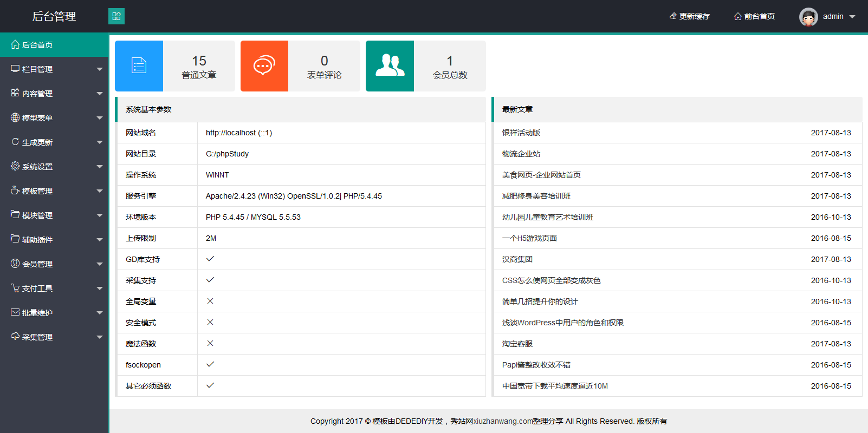Select 后台首页 in the sidebar

click(x=37, y=45)
